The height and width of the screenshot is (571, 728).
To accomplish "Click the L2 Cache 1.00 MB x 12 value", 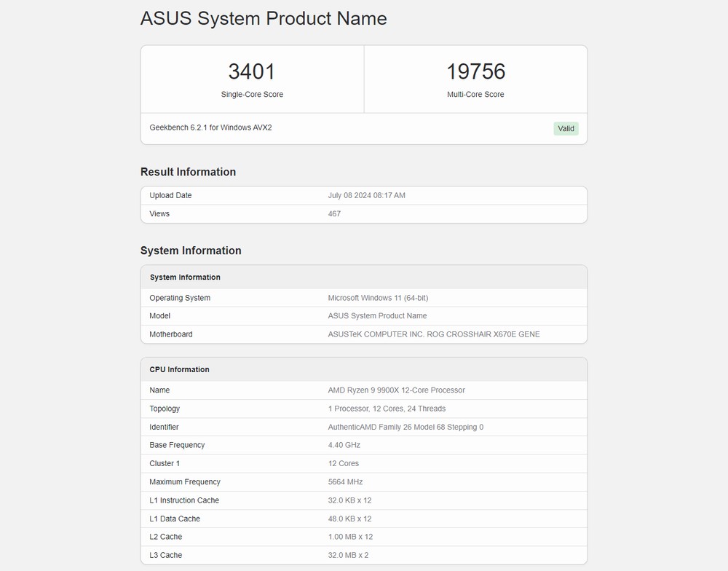I will (349, 537).
